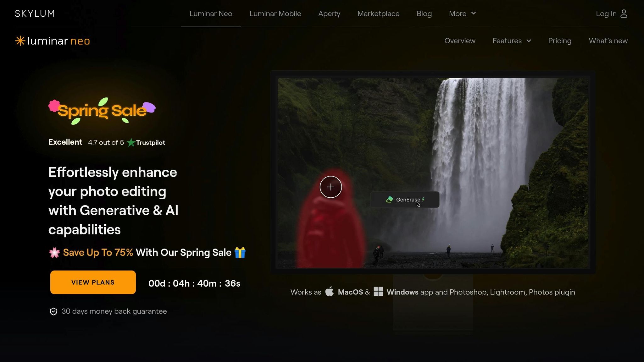
Task: Click the plus brush cursor circle
Action: 331,187
